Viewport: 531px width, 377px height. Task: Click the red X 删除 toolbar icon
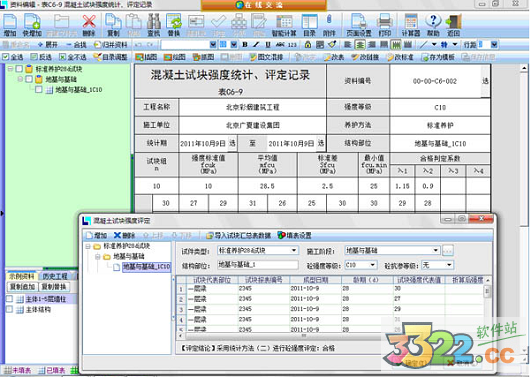click(89, 24)
